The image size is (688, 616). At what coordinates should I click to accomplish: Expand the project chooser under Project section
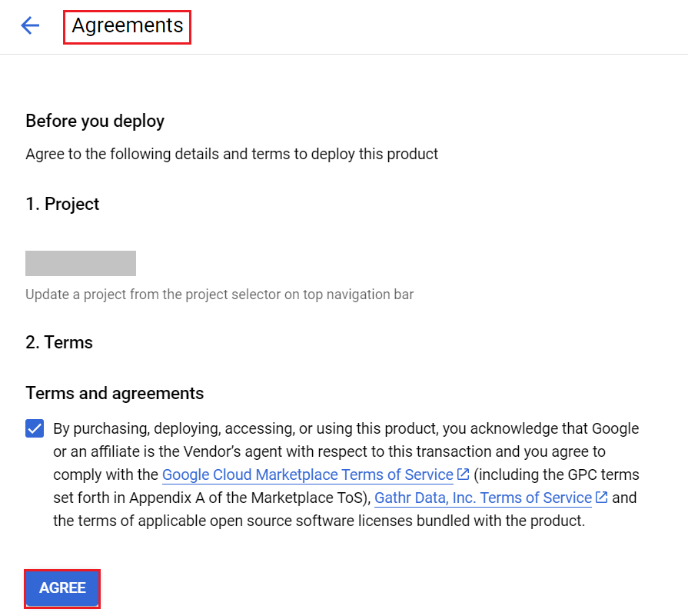[x=80, y=263]
